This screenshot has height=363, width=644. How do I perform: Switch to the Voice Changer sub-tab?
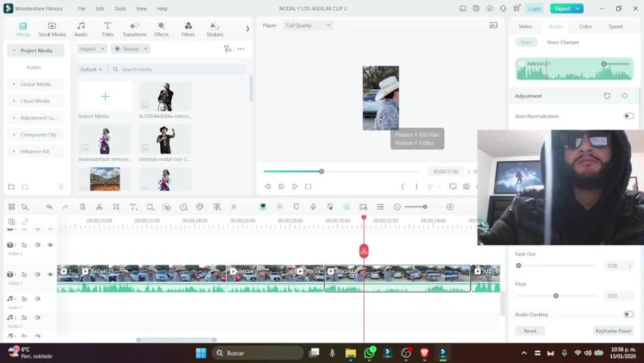tap(563, 42)
